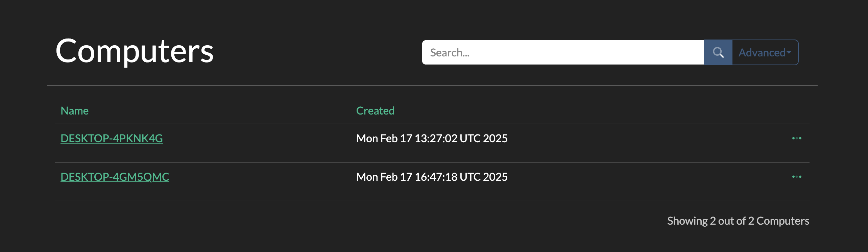The width and height of the screenshot is (868, 252).
Task: Click "UTC 2025" in the DESKTOP-4PKNK4G row
Action: [483, 138]
